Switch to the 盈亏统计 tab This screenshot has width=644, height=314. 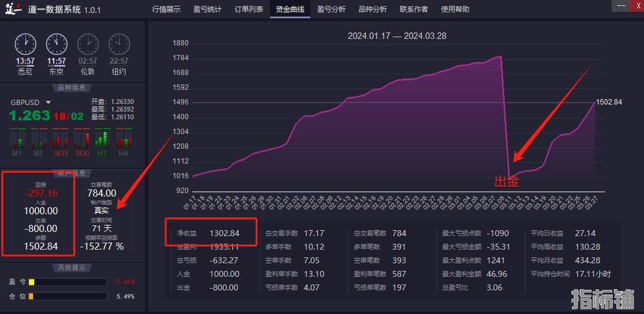208,9
